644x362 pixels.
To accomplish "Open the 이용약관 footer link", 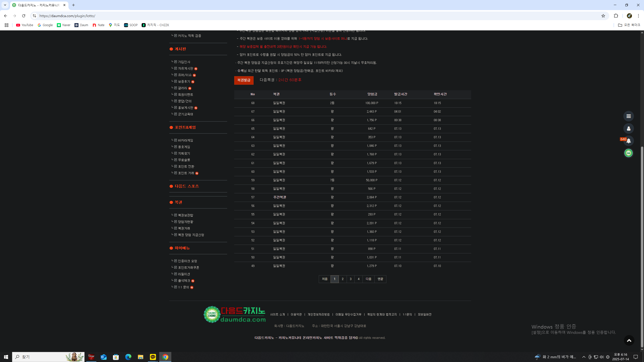I will pos(296,315).
